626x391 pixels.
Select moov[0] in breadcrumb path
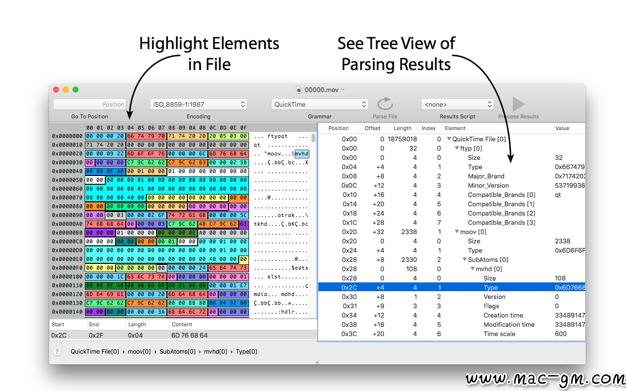[x=139, y=351]
